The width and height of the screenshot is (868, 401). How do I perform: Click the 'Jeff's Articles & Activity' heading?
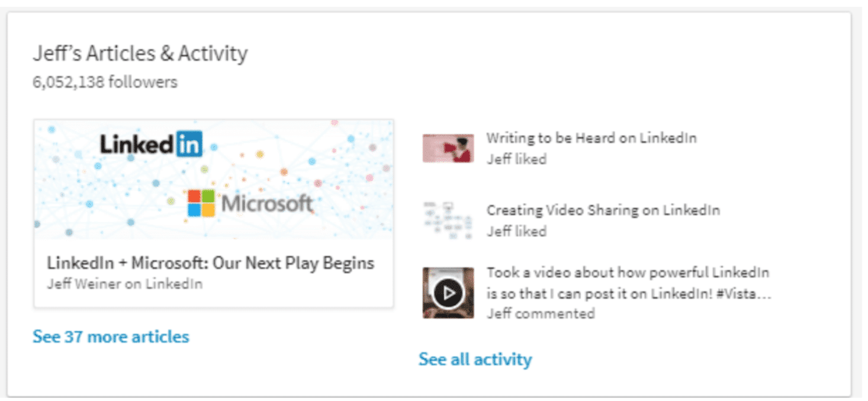click(x=140, y=53)
